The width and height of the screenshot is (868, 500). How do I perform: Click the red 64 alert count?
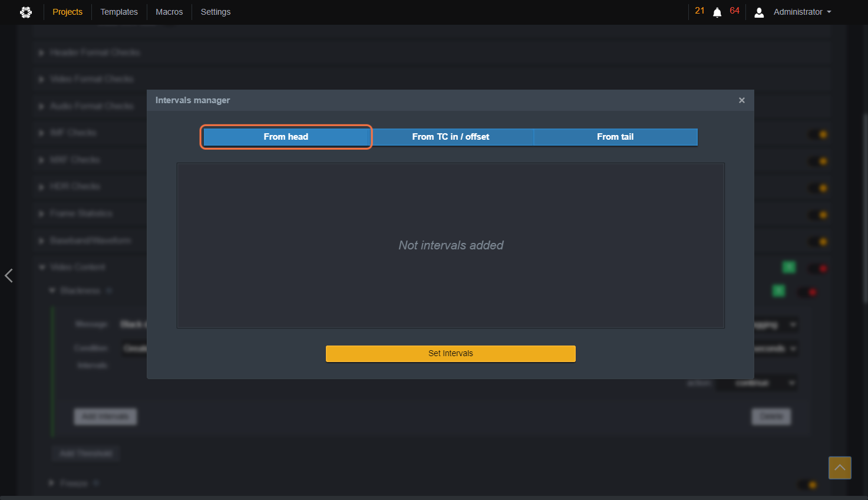click(734, 11)
